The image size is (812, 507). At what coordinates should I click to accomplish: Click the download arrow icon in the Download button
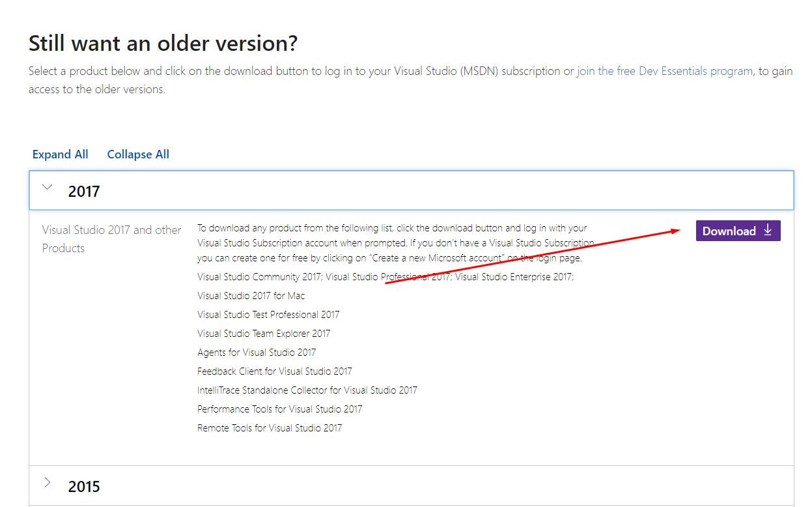(x=768, y=230)
